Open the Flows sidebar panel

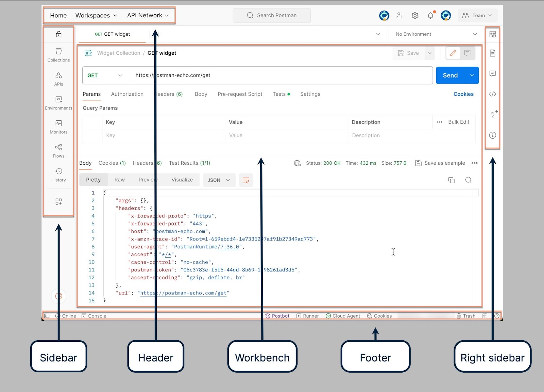(x=58, y=151)
